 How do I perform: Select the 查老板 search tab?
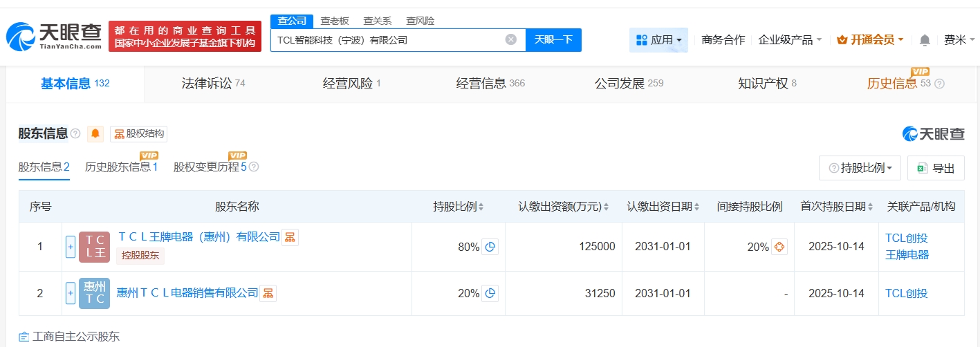click(x=335, y=21)
